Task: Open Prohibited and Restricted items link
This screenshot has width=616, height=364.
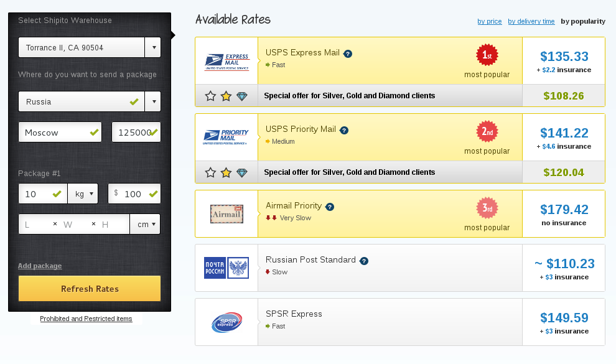Action: (x=86, y=319)
